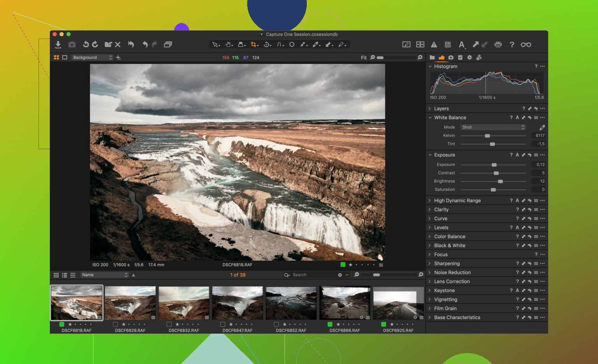Expand the Curve adjustment panel
The height and width of the screenshot is (364, 598).
pos(429,218)
